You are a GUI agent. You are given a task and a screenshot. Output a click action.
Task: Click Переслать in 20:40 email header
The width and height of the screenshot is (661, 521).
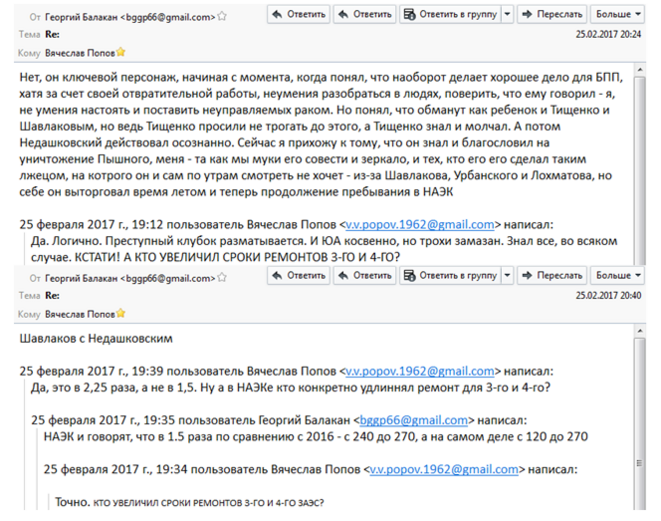point(552,276)
